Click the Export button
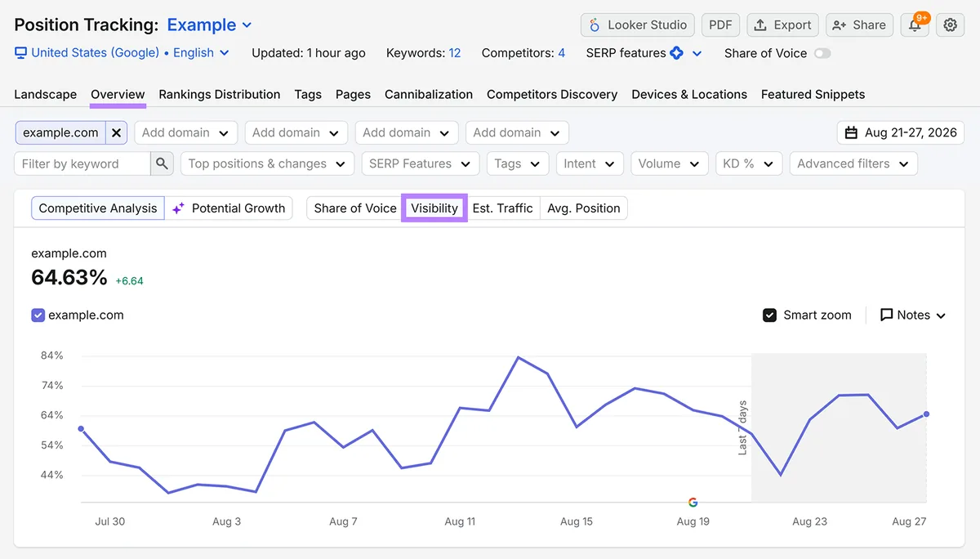 tap(782, 25)
